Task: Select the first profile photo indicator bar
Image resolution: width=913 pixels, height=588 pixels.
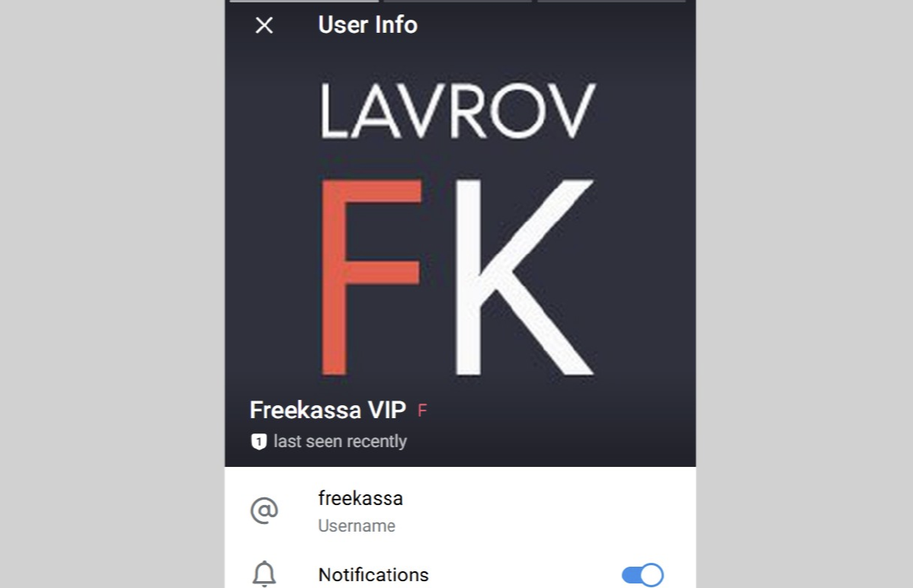Action: point(304,2)
